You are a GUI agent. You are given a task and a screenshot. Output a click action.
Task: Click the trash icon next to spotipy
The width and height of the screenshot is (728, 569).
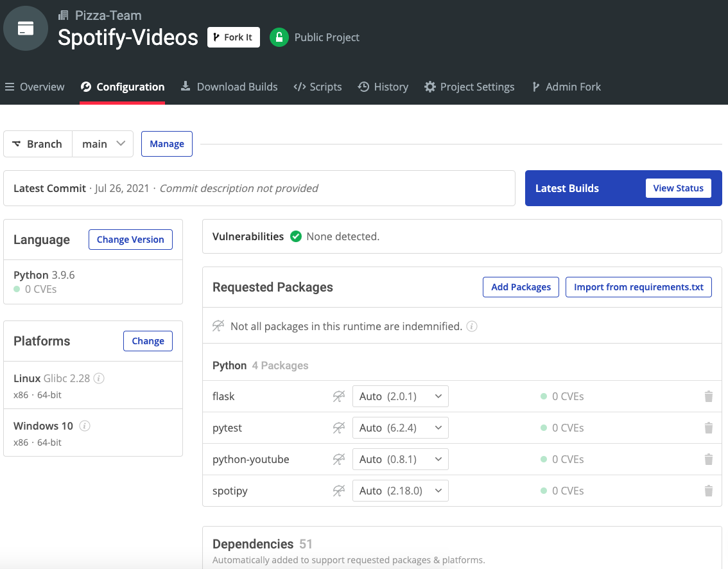(x=708, y=491)
